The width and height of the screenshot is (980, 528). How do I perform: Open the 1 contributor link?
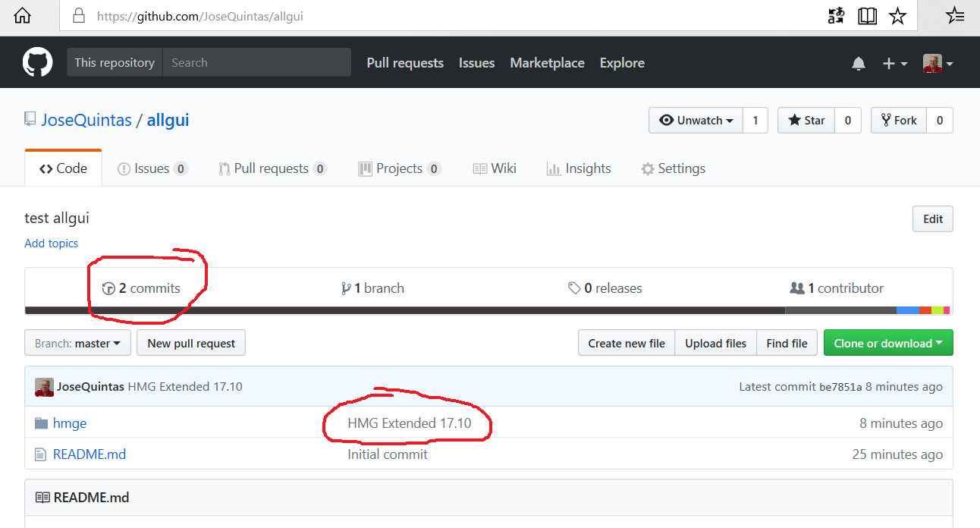(837, 288)
